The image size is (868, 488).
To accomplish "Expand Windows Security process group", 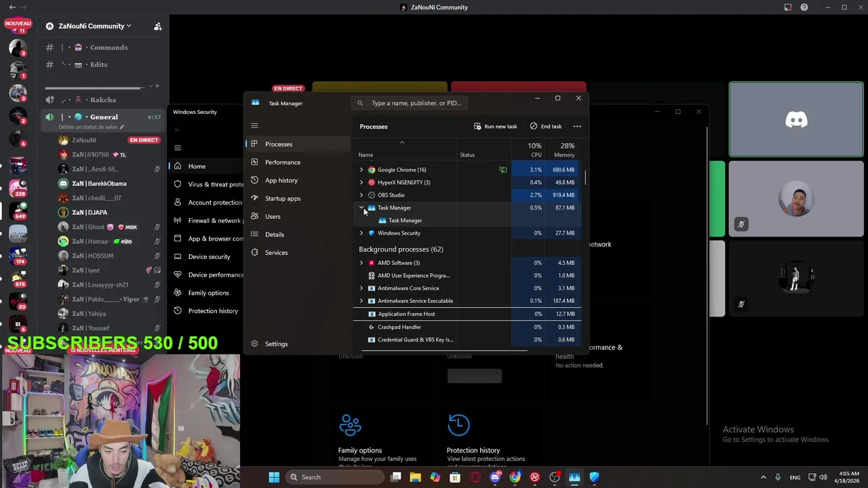I will 361,233.
